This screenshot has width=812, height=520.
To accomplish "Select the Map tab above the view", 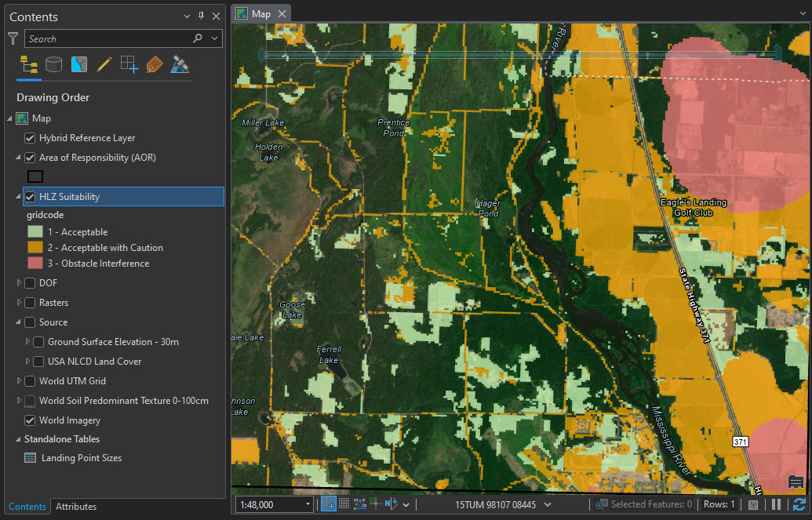I will [259, 13].
